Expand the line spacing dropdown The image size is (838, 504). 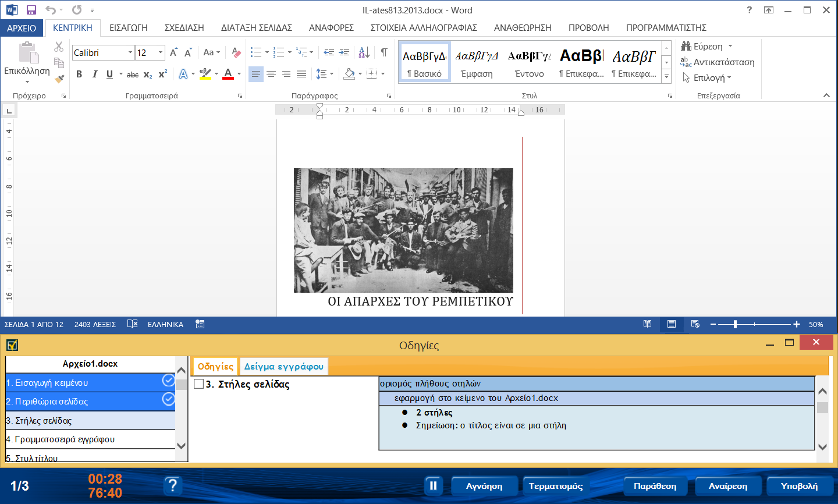tap(332, 74)
